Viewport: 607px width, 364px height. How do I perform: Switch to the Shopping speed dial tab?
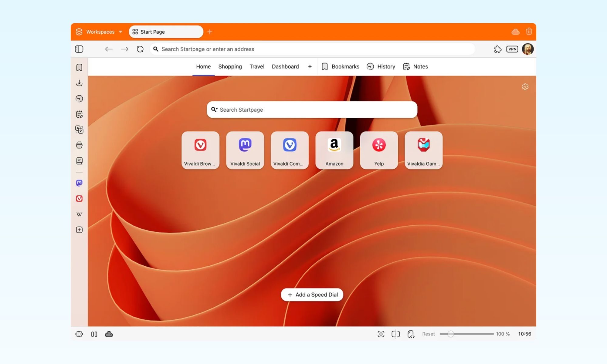pyautogui.click(x=230, y=66)
